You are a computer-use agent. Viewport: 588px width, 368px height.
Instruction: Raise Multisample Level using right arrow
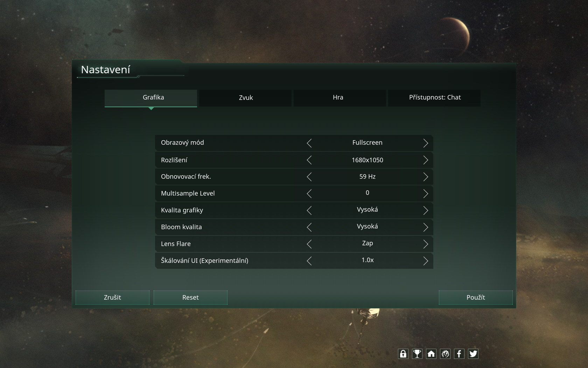[426, 194]
